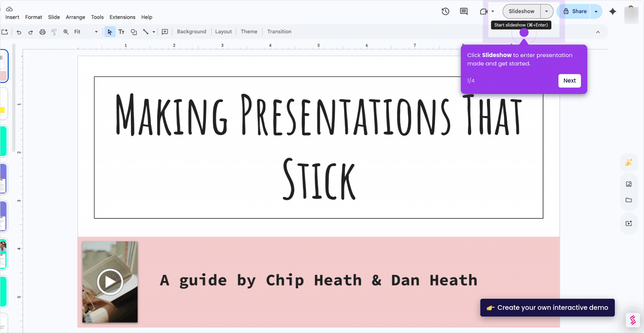Select the Line tool
The image size is (644, 333).
pyautogui.click(x=146, y=32)
